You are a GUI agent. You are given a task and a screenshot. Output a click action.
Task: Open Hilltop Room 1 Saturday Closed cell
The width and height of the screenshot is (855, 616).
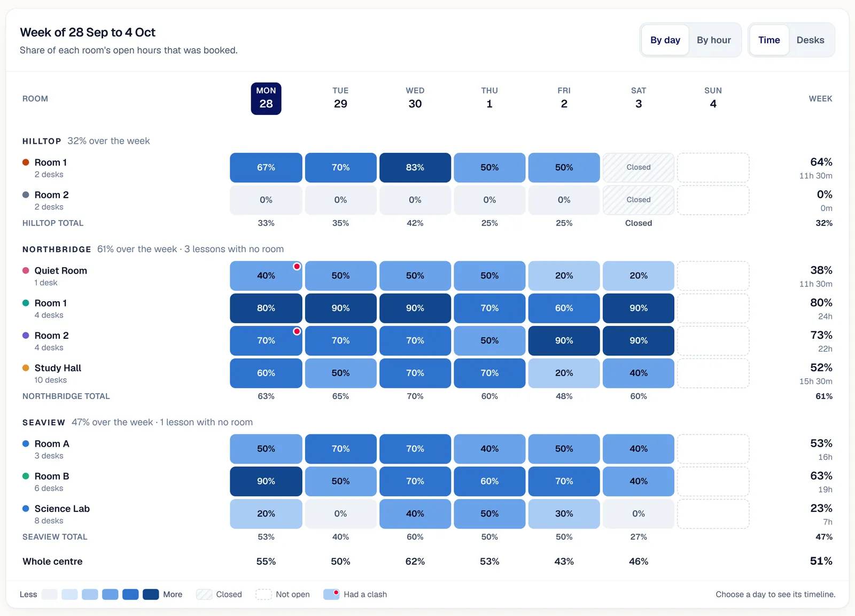click(x=639, y=168)
